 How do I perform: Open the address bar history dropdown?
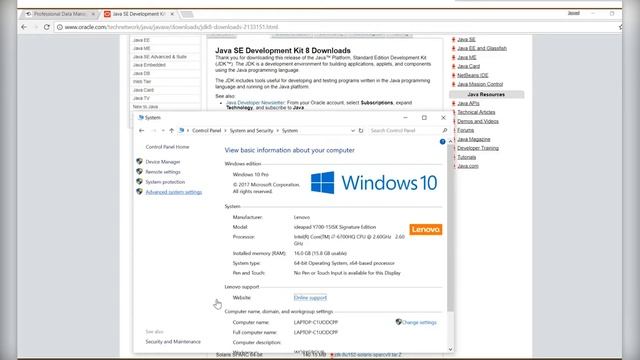(353, 131)
